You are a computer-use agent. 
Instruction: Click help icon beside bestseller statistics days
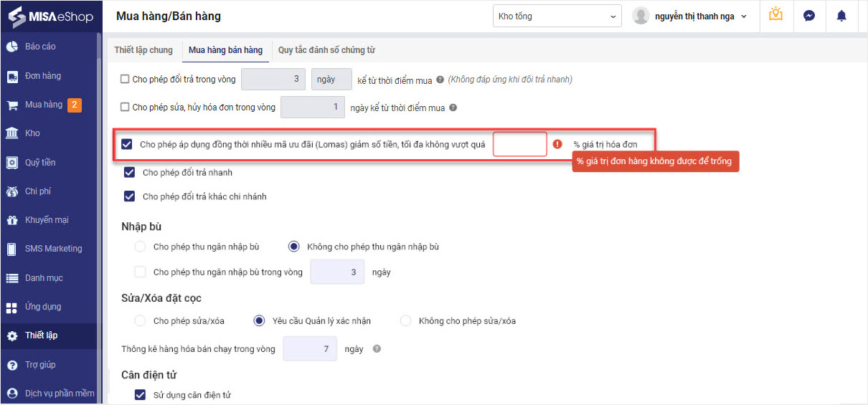click(377, 349)
